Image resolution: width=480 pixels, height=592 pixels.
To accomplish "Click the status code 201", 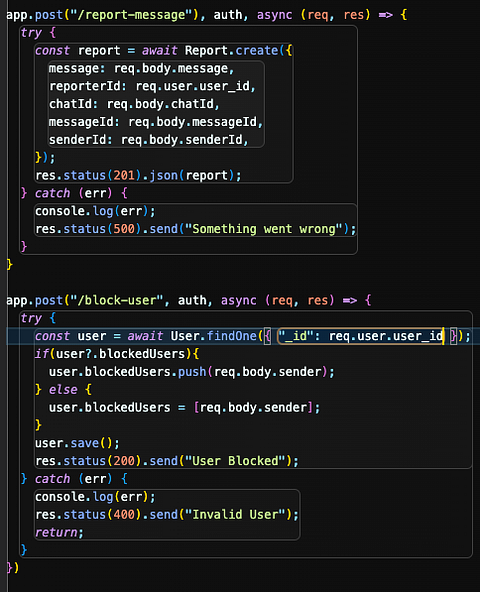I will [x=124, y=176].
